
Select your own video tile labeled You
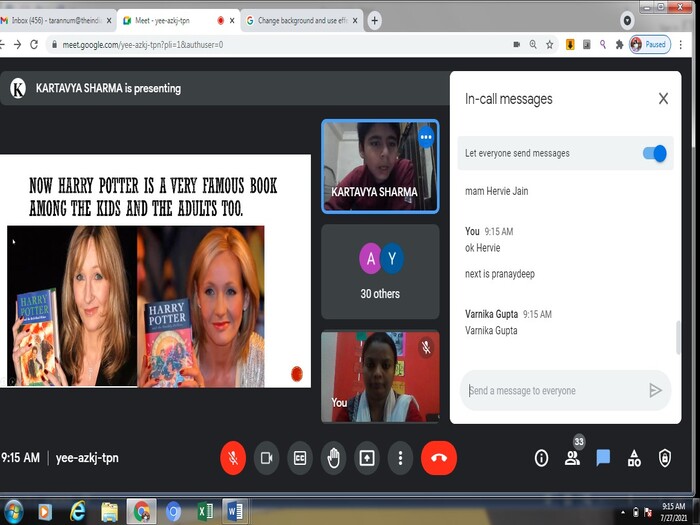380,376
